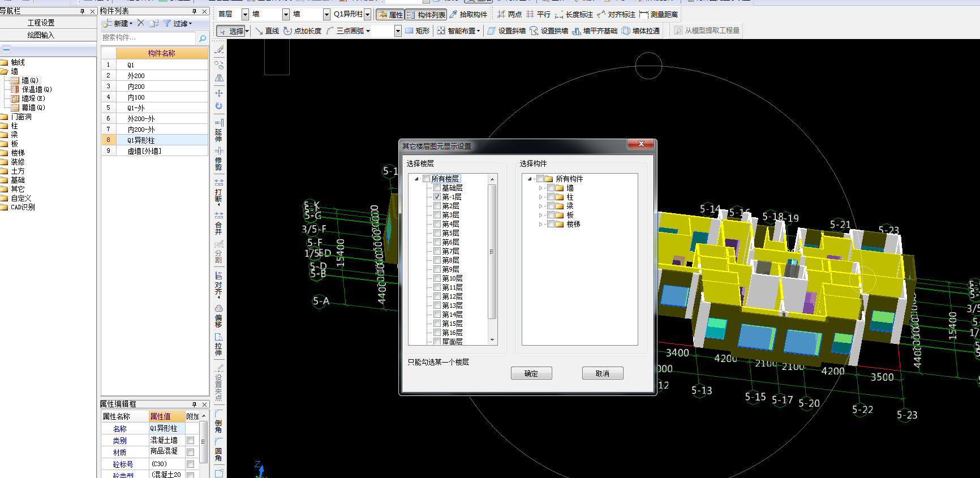Select the 修剪 (trim) tool
The height and width of the screenshot is (478, 980).
pyautogui.click(x=219, y=159)
